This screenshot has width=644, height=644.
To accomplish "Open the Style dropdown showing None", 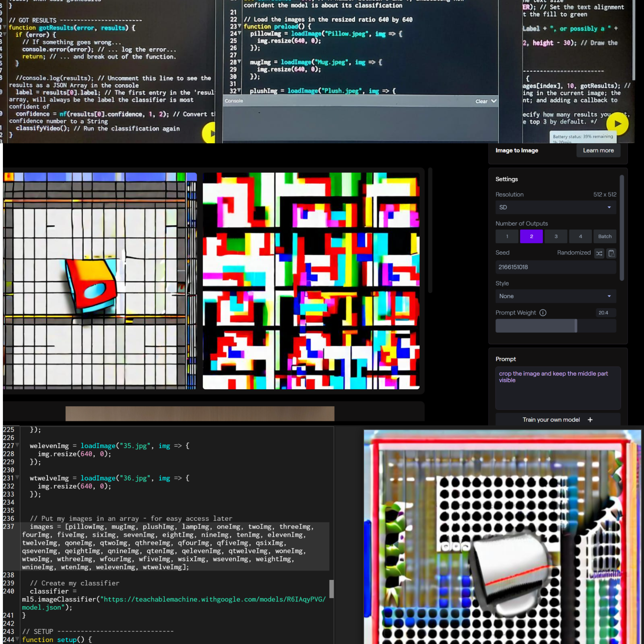I will 555,296.
